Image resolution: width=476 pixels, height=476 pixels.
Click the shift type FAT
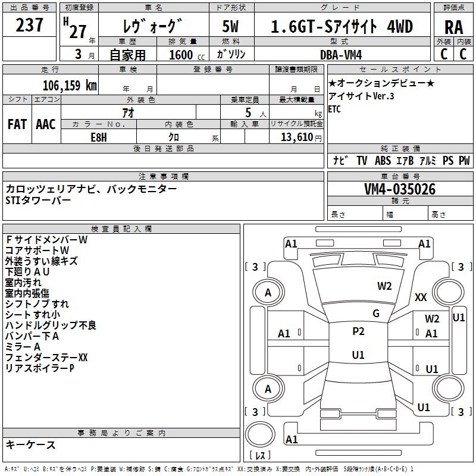(17, 124)
